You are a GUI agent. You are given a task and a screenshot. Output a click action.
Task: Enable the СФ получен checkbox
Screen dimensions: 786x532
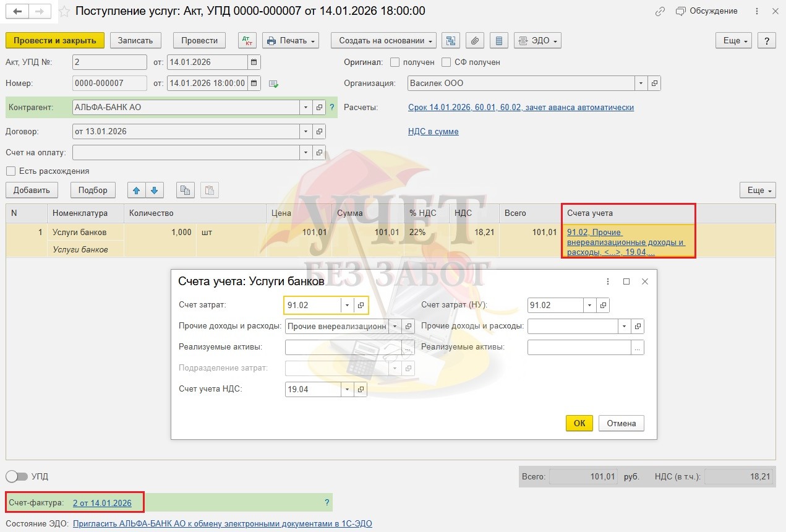pyautogui.click(x=446, y=62)
